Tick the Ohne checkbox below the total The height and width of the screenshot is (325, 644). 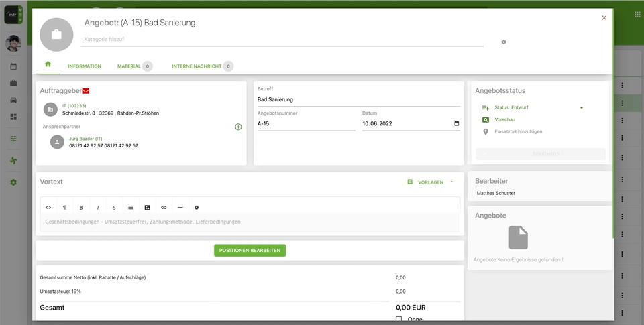(398, 319)
